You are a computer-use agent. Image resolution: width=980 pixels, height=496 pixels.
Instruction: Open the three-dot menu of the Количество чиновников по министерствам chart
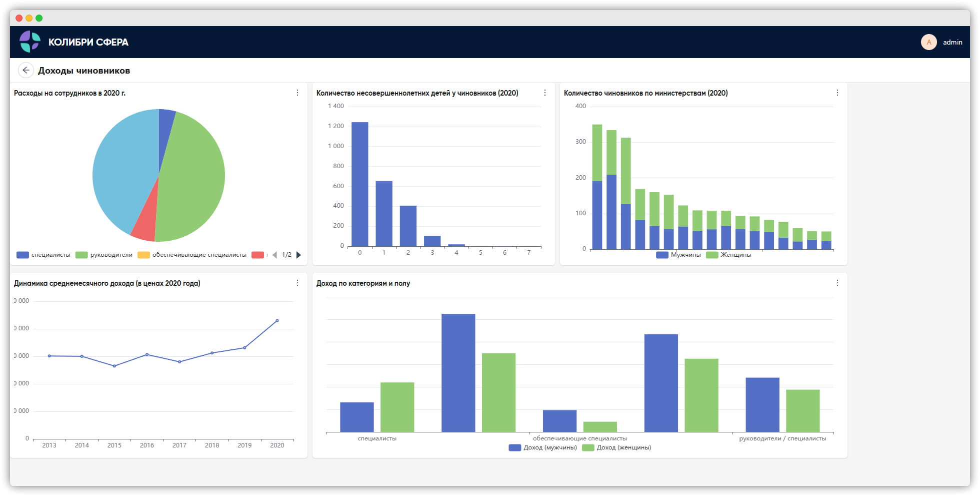tap(837, 93)
